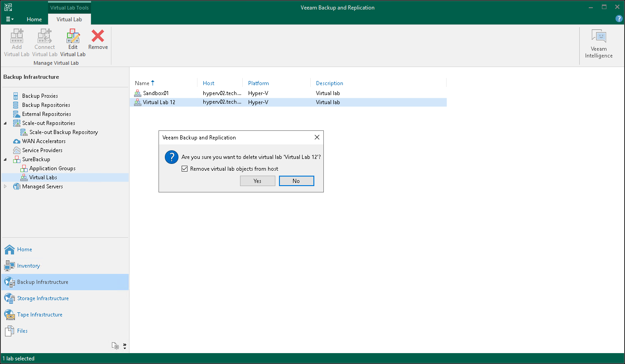Click the Sandbox01 host cell
Screen dimensions: 625x364
[222, 93]
